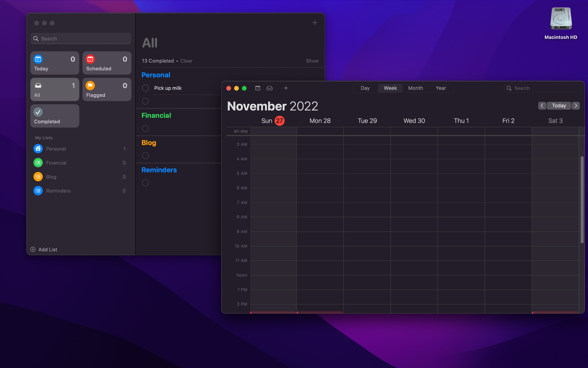Viewport: 588px width, 368px height.
Task: Click the Today button in Calendar
Action: (559, 106)
